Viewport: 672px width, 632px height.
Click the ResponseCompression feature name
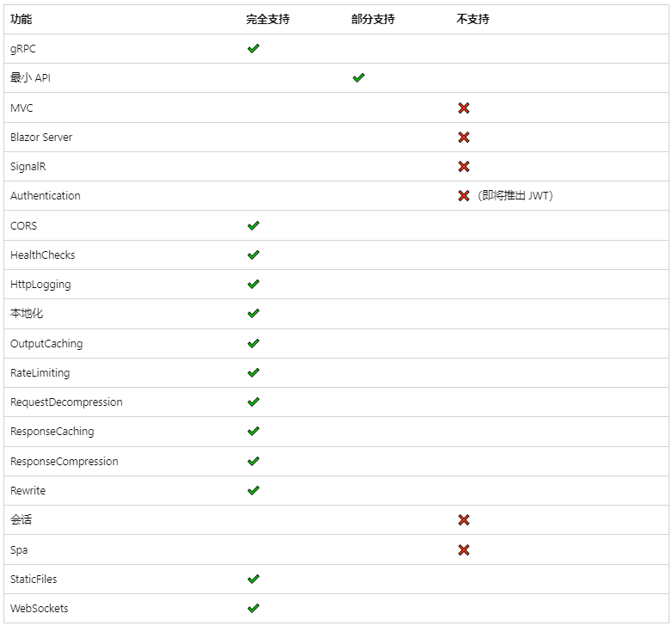(65, 462)
